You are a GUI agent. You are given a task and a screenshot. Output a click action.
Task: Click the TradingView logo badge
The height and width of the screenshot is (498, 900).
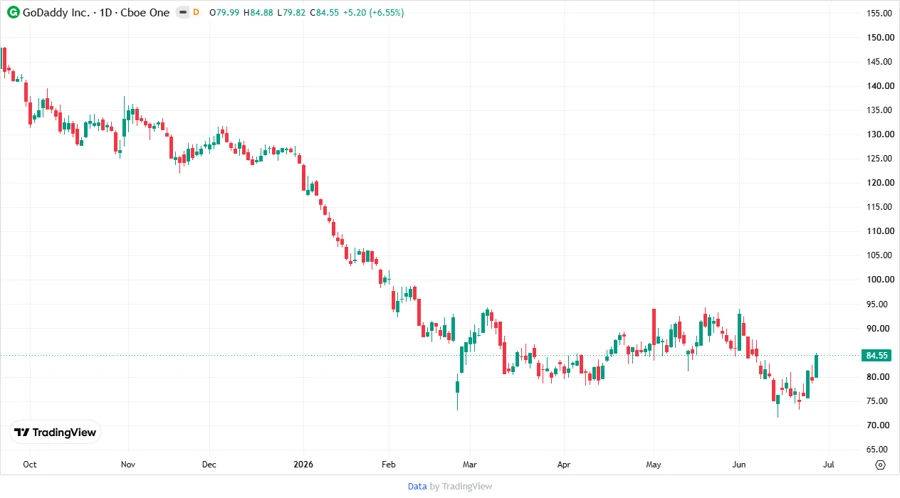point(55,432)
